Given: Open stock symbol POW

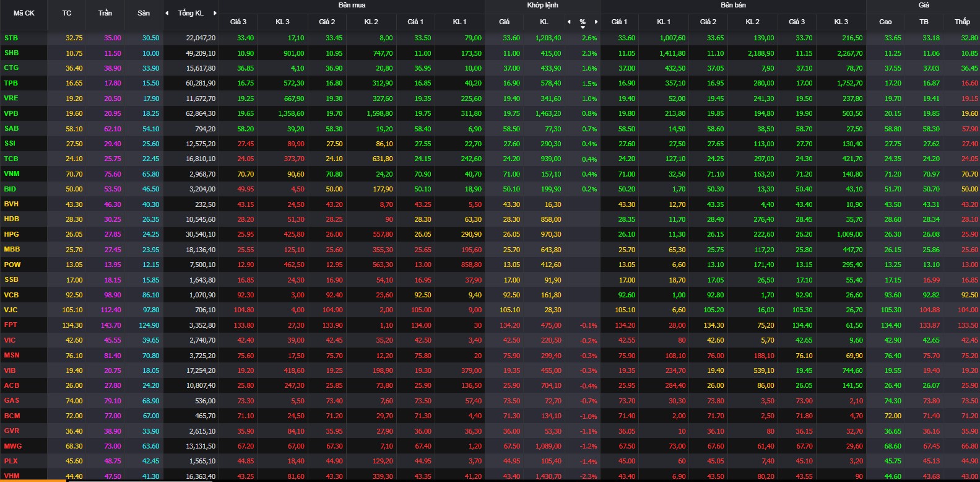Looking at the screenshot, I should pos(12,265).
